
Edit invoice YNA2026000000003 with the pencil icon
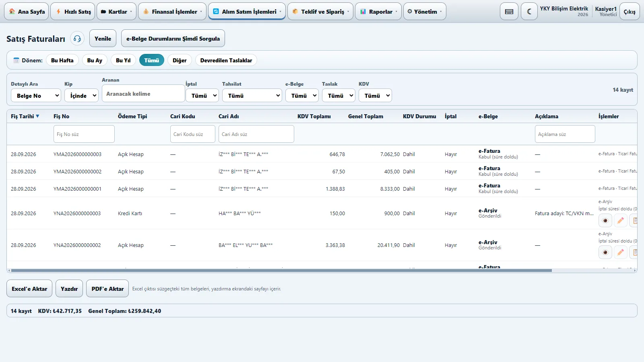pyautogui.click(x=621, y=220)
